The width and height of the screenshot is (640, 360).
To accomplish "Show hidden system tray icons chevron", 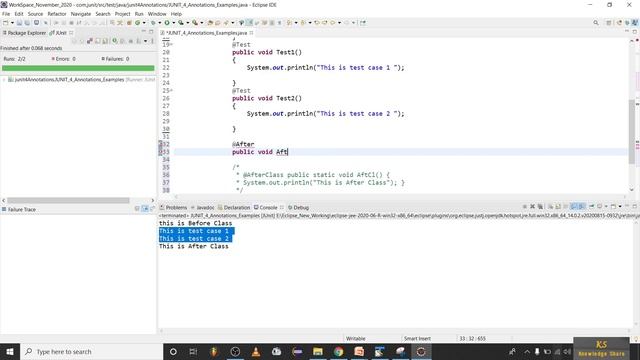I will (x=527, y=351).
